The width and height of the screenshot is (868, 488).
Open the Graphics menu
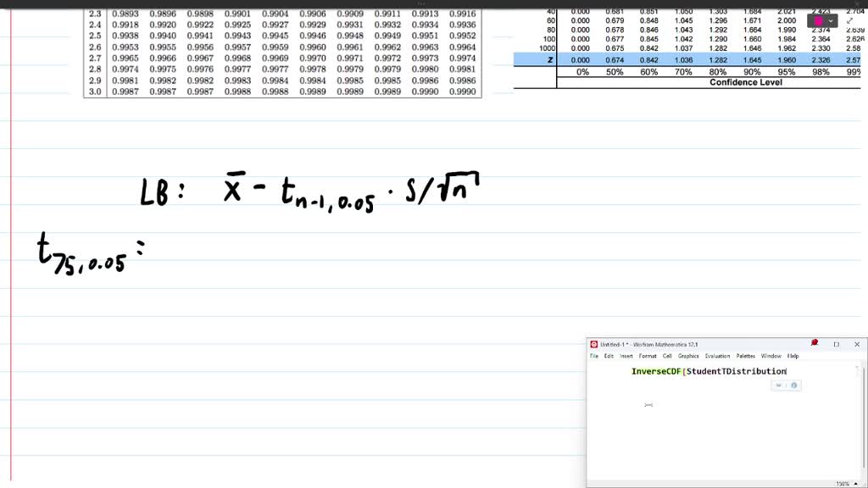[688, 355]
